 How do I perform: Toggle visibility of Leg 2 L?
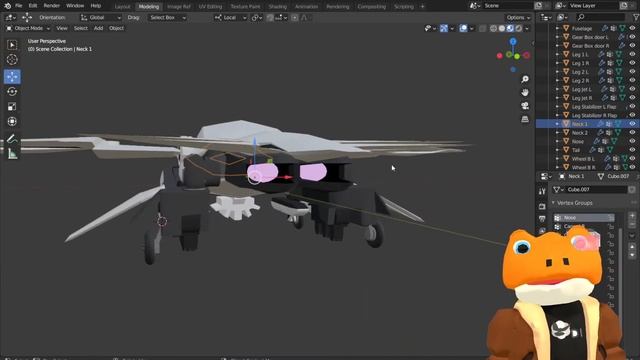coord(633,71)
